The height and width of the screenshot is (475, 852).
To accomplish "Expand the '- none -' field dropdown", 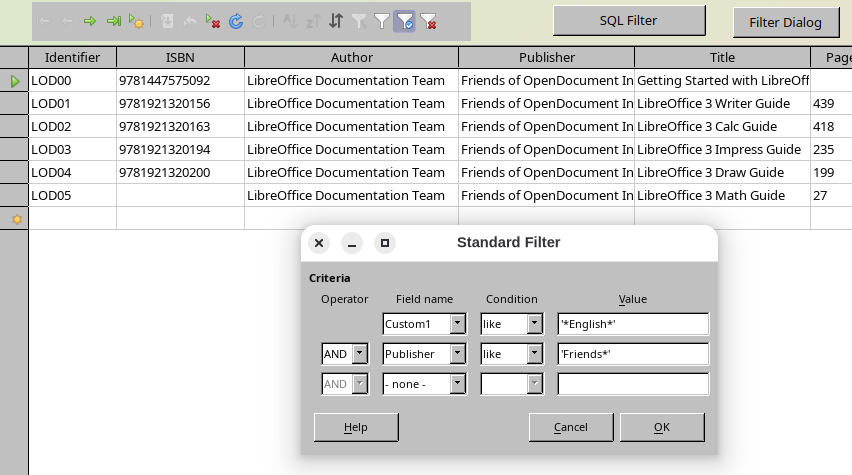I will 457,384.
